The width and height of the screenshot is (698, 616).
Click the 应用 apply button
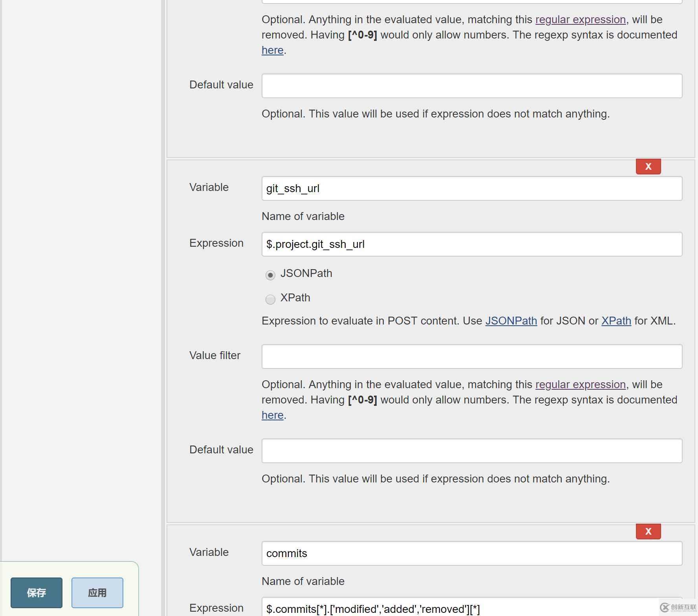point(97,593)
